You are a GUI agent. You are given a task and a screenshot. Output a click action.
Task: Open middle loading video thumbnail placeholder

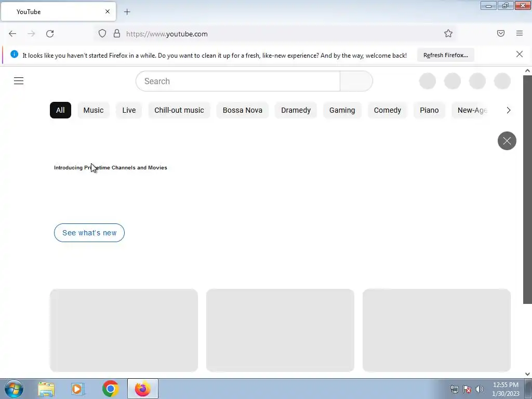[280, 330]
